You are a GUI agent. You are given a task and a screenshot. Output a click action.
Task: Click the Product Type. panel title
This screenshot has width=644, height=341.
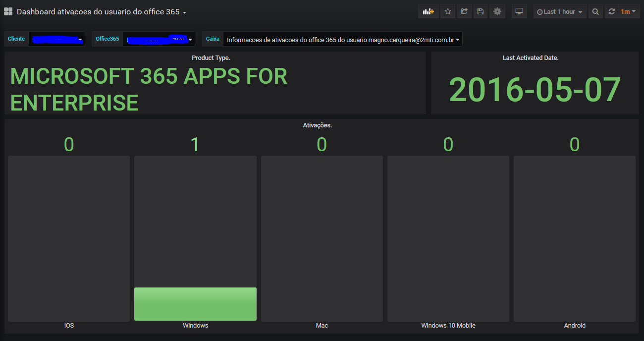coord(211,58)
